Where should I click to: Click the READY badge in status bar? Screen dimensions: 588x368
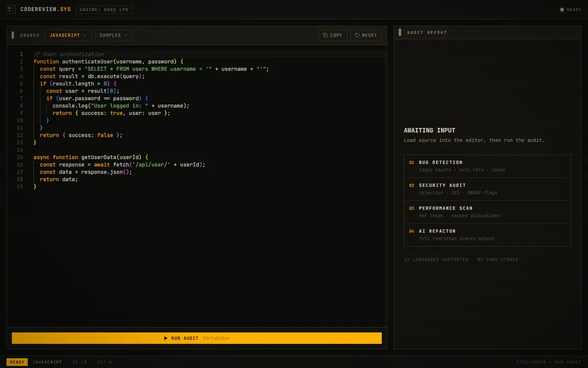point(17,362)
